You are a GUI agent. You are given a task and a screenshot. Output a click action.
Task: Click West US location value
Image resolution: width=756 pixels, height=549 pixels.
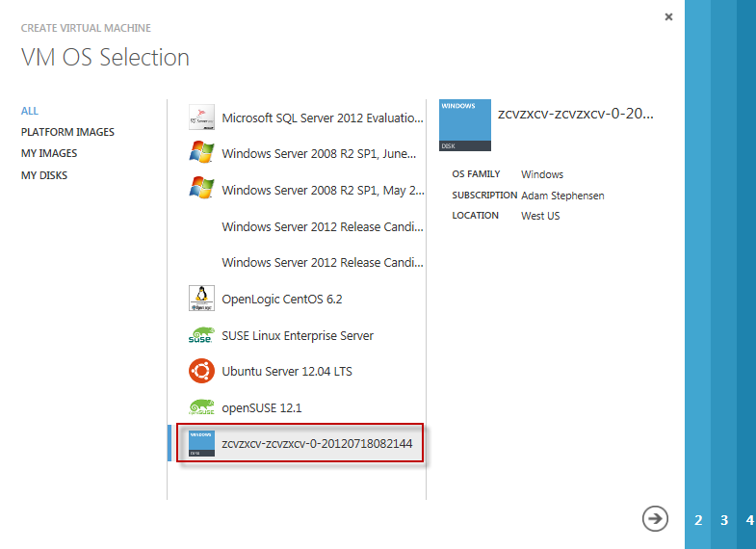[540, 216]
